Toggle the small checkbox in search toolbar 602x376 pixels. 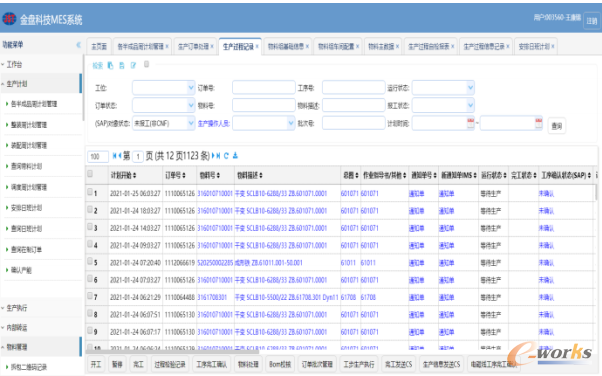(146, 64)
